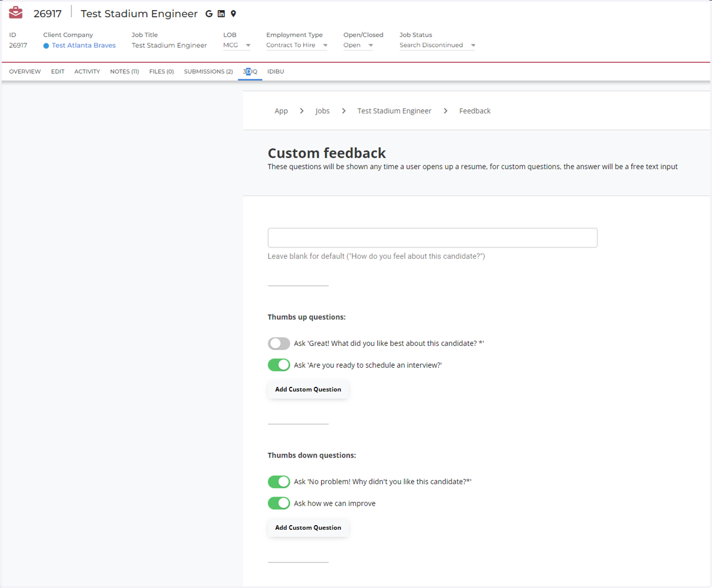712x588 pixels.
Task: Click blue dot beside Test Atlanta Braves
Action: (x=46, y=46)
